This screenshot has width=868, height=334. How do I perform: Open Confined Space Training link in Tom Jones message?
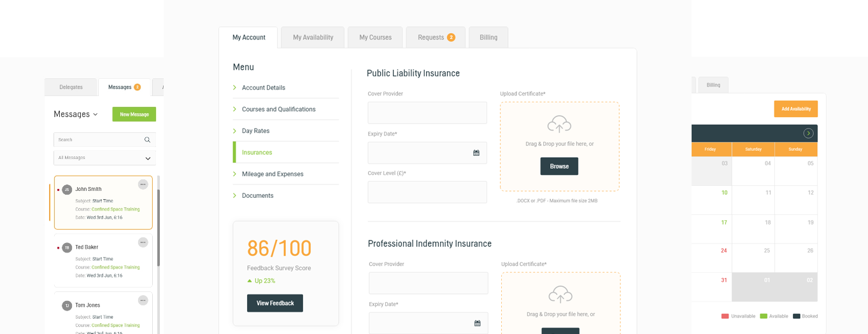[116, 325]
